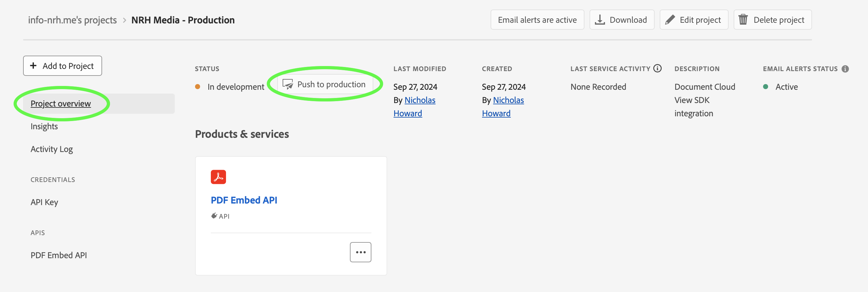Go to info-nrh.me's projects breadcrumb

click(72, 20)
